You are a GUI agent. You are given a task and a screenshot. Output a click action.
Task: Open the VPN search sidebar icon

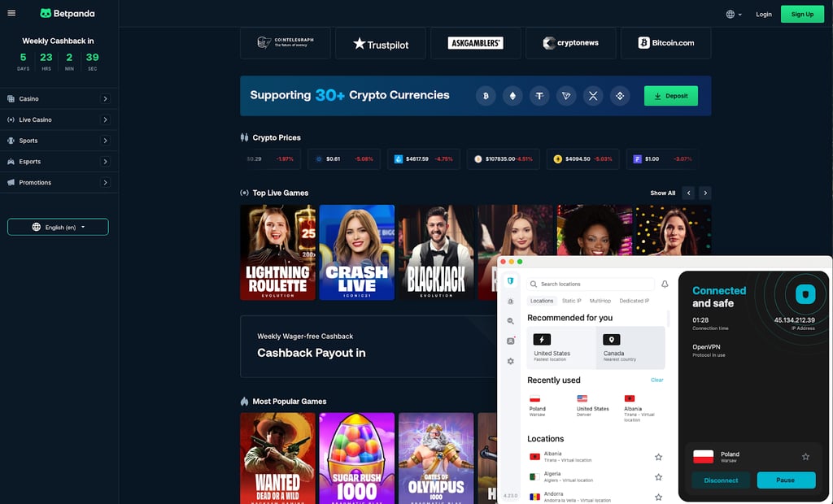pos(511,321)
